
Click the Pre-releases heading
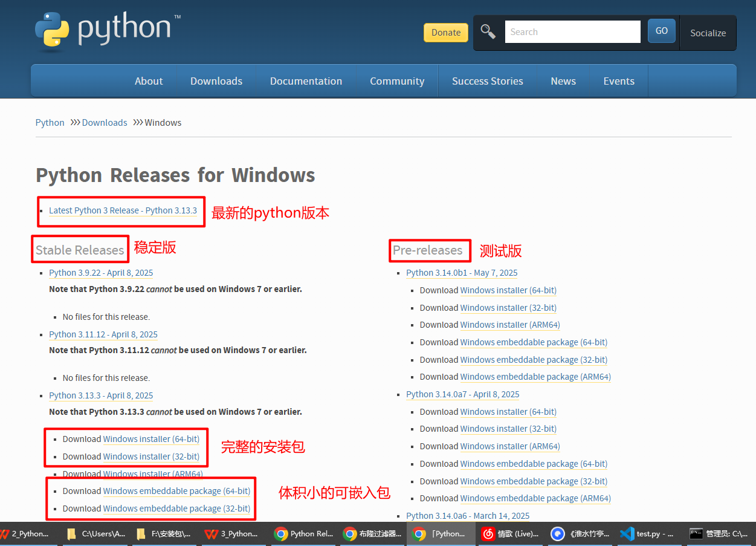[428, 250]
